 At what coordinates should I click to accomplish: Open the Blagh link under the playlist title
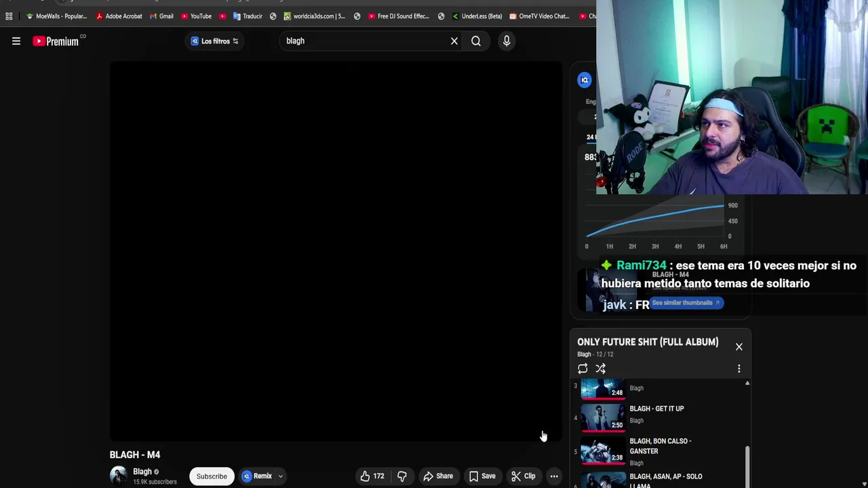point(584,354)
